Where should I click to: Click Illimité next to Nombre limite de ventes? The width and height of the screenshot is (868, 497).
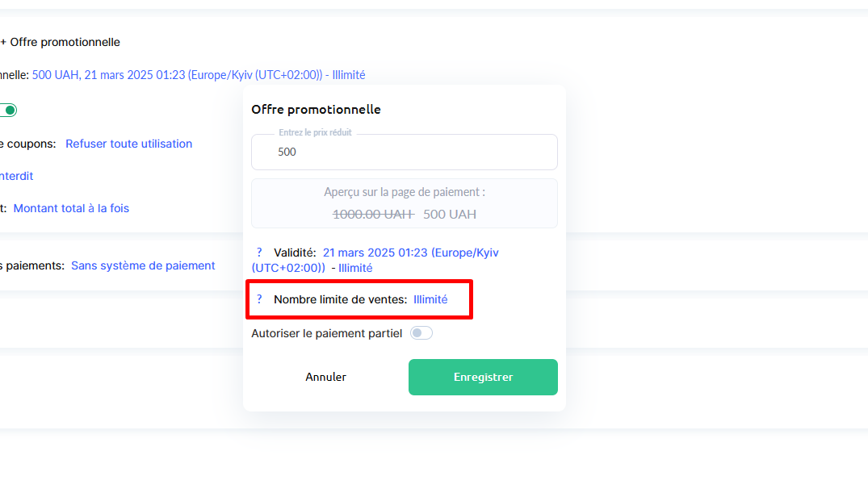click(x=430, y=299)
